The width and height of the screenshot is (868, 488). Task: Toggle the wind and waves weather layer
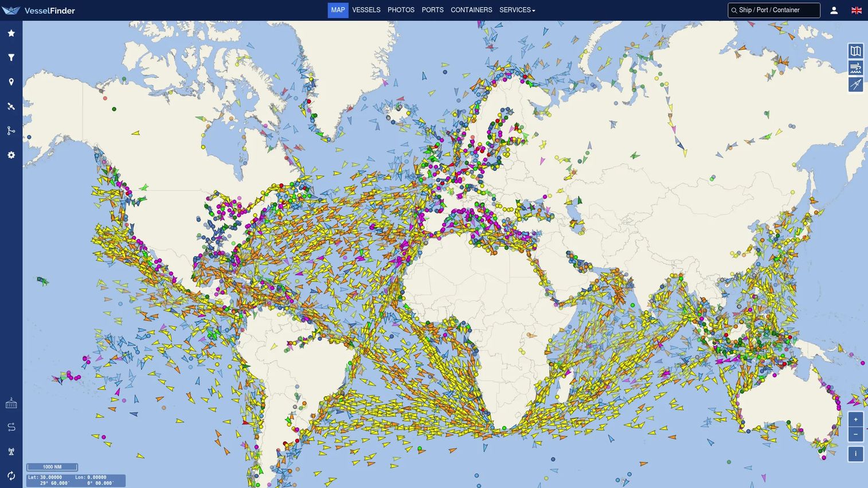click(855, 68)
